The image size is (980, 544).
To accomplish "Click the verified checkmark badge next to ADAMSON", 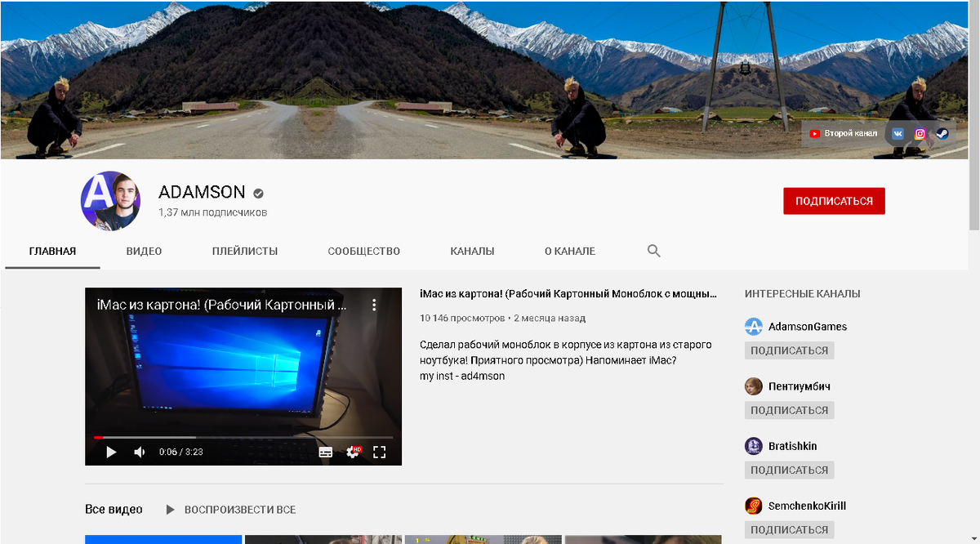I will [x=258, y=194].
